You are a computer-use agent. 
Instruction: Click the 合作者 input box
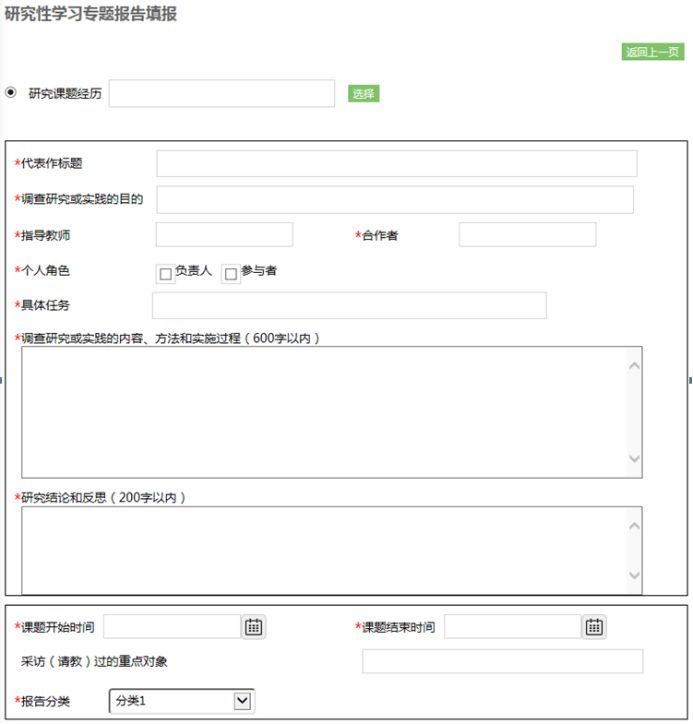(x=527, y=235)
